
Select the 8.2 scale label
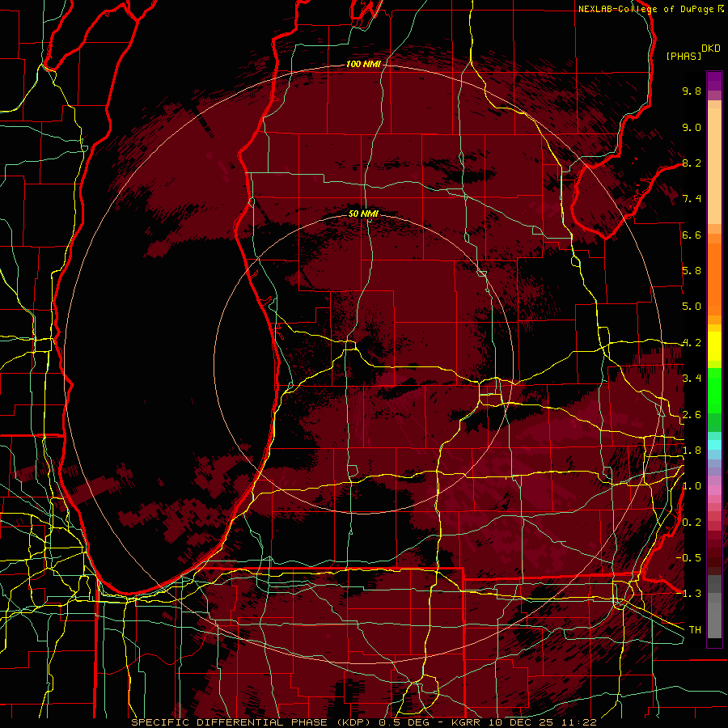tap(692, 163)
